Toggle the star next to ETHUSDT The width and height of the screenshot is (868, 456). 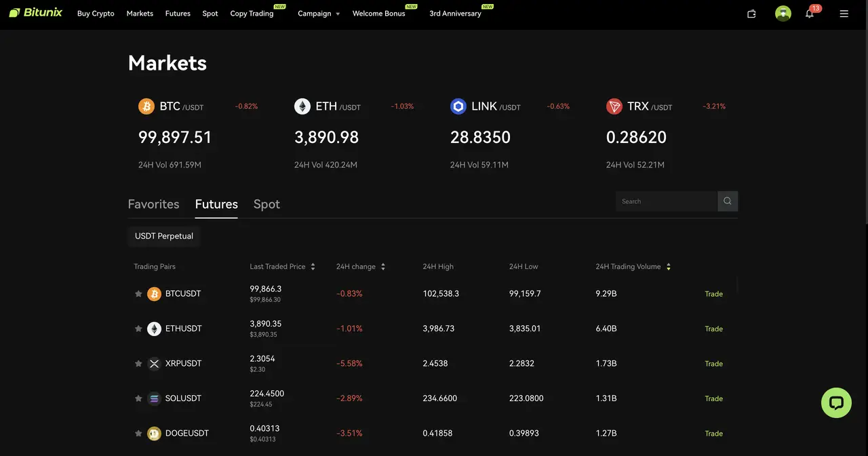point(138,328)
